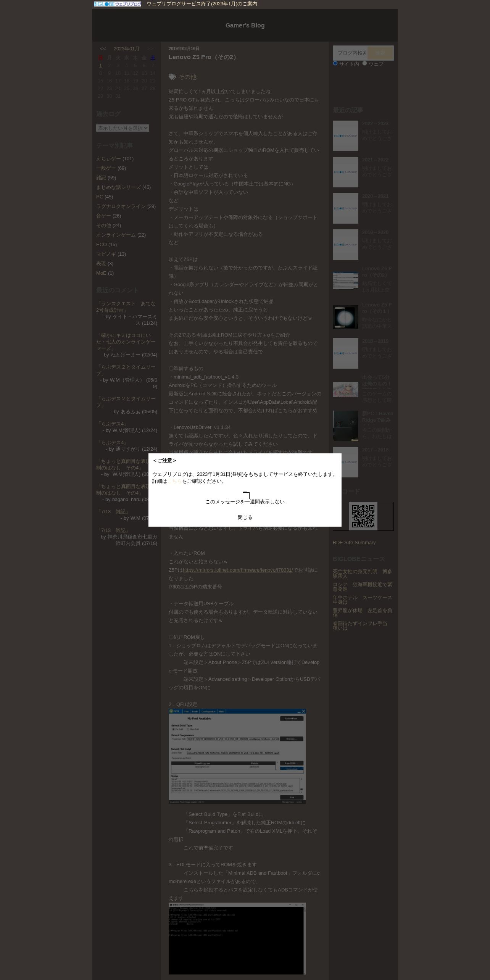The width and height of the screenshot is (490, 980).
Task: Click 閉じる to dismiss the notice
Action: tap(245, 517)
